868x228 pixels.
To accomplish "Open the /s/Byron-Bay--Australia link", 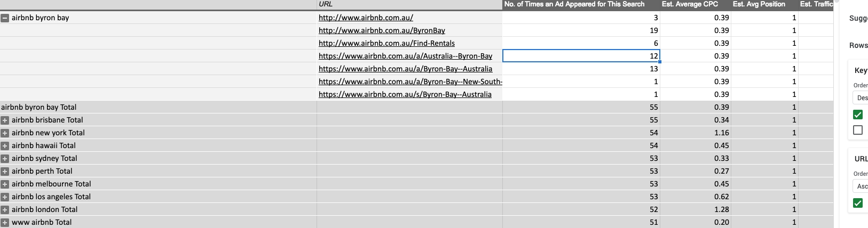I will click(x=405, y=94).
